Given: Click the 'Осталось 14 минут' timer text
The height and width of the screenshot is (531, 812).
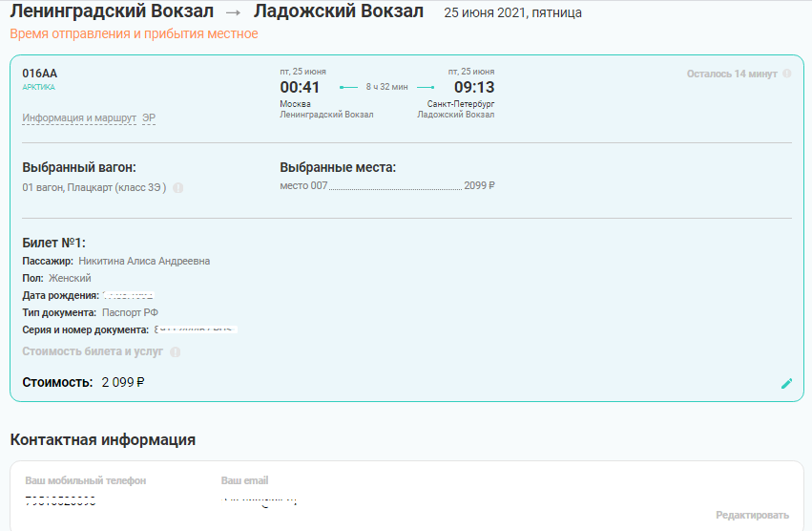Looking at the screenshot, I should [x=732, y=74].
